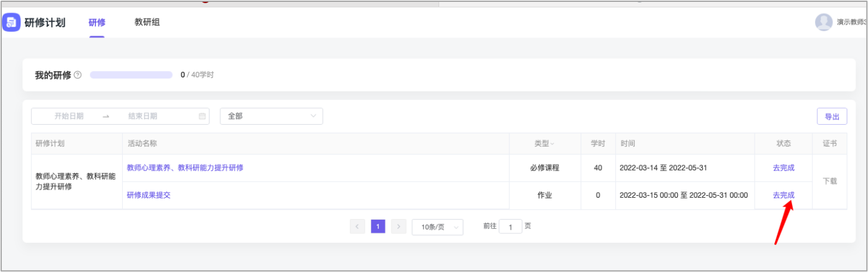Switch to the 研修 tab

click(97, 22)
